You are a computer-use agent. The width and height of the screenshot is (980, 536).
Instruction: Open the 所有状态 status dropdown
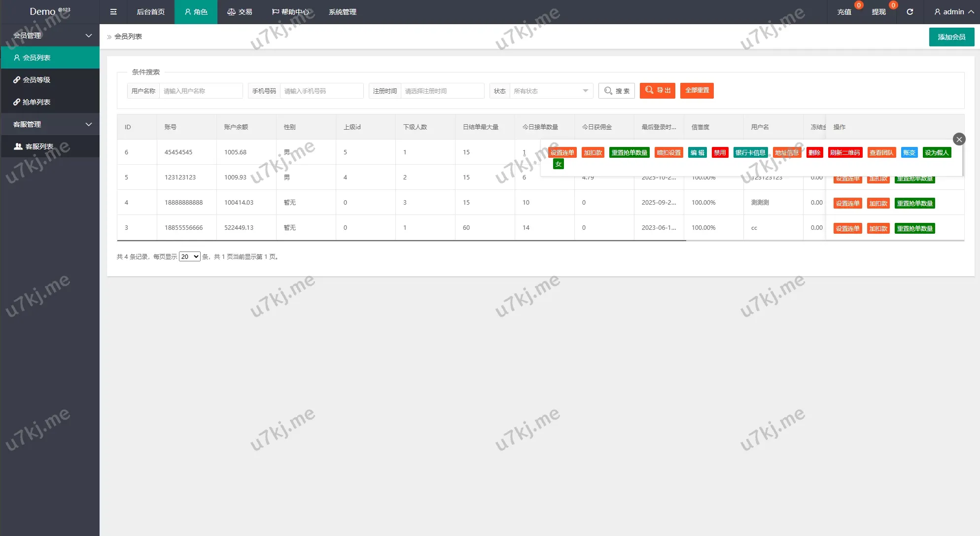click(x=551, y=91)
